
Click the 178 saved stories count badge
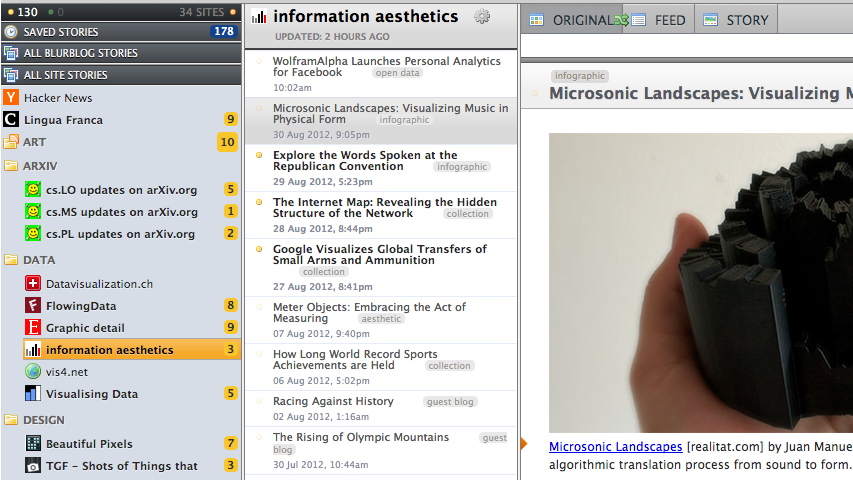click(224, 32)
